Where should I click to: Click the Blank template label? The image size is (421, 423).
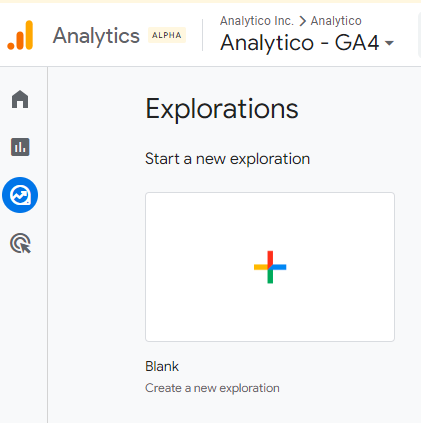click(162, 366)
